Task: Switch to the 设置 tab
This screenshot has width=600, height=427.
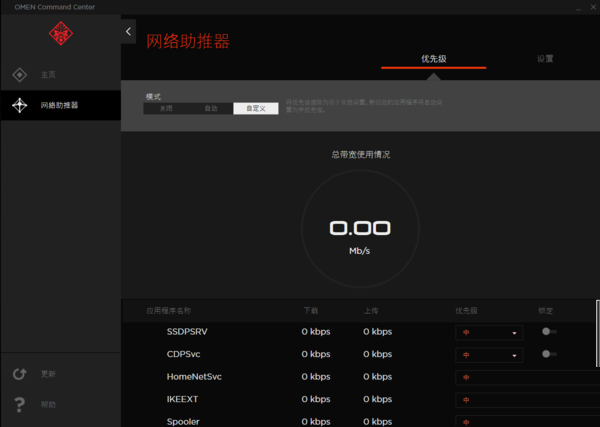Action: (545, 59)
